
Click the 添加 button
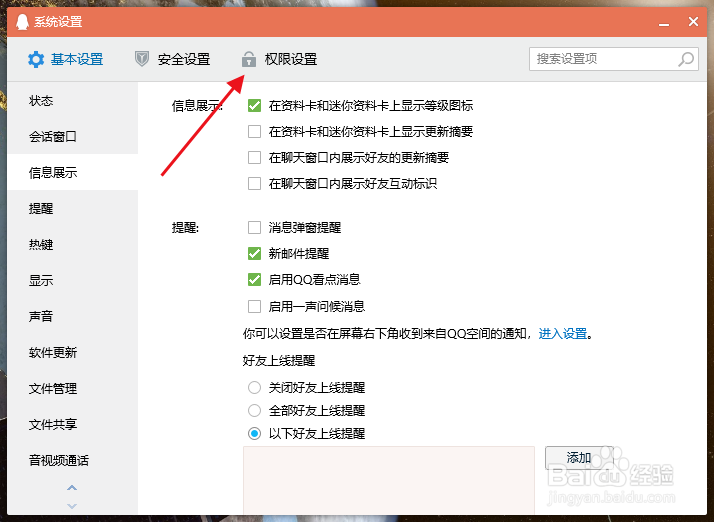click(x=579, y=457)
